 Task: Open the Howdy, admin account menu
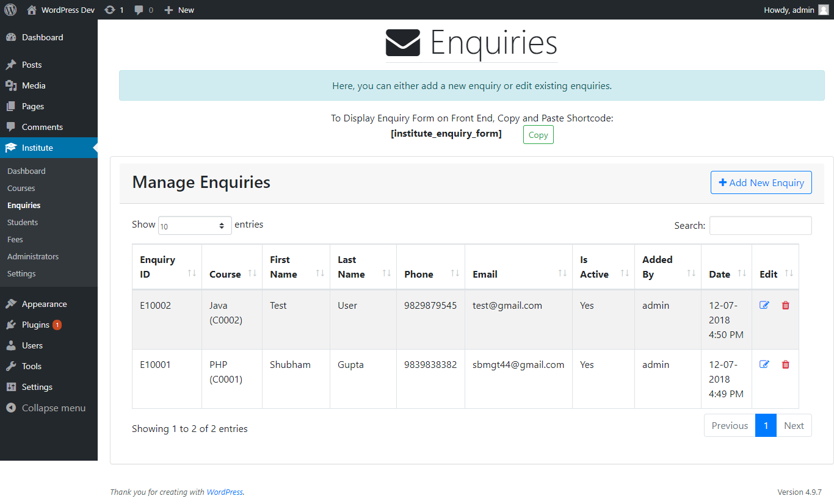tap(796, 10)
